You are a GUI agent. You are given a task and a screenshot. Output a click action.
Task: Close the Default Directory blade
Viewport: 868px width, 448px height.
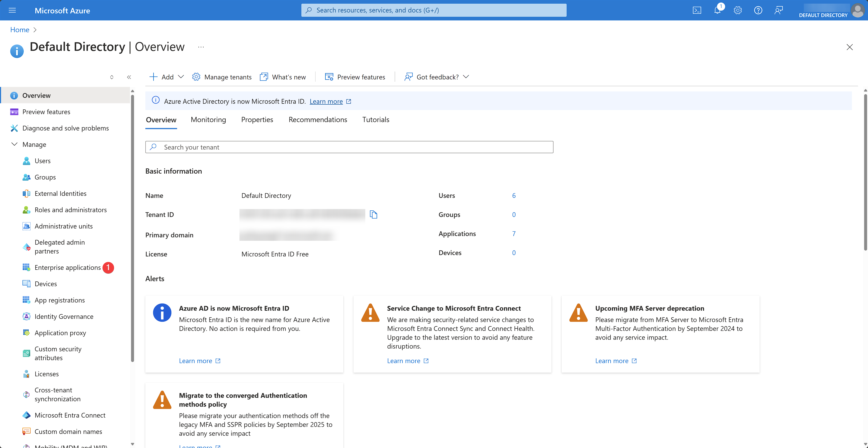click(849, 47)
